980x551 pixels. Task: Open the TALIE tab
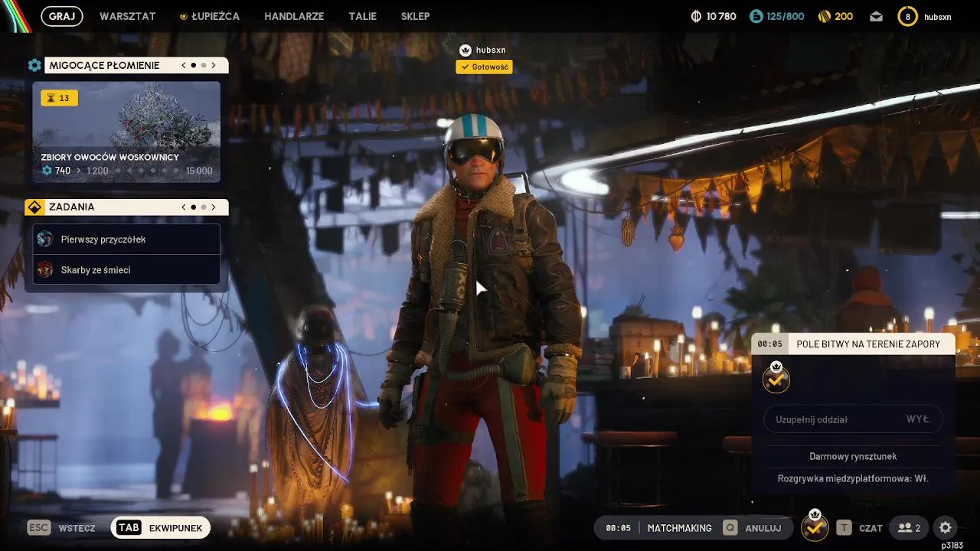click(362, 16)
